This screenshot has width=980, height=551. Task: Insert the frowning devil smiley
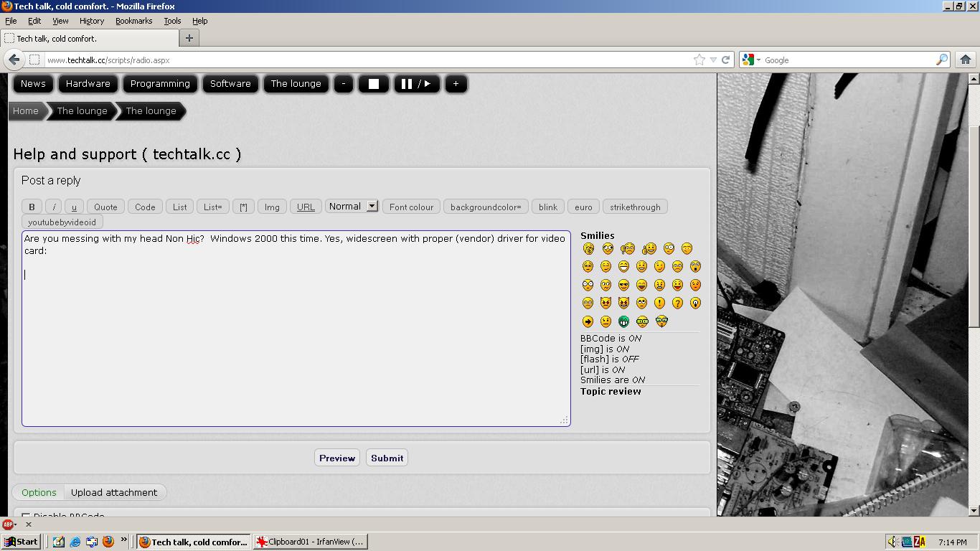[606, 303]
